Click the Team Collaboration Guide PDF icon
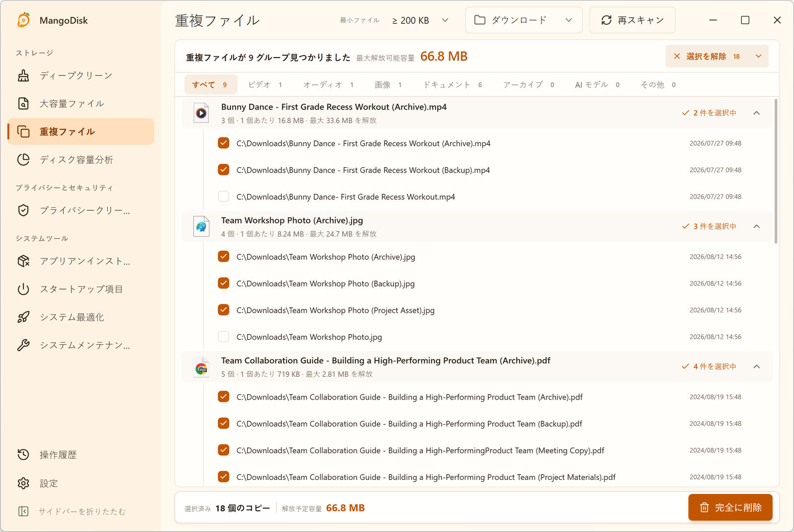794x532 pixels. (x=201, y=367)
